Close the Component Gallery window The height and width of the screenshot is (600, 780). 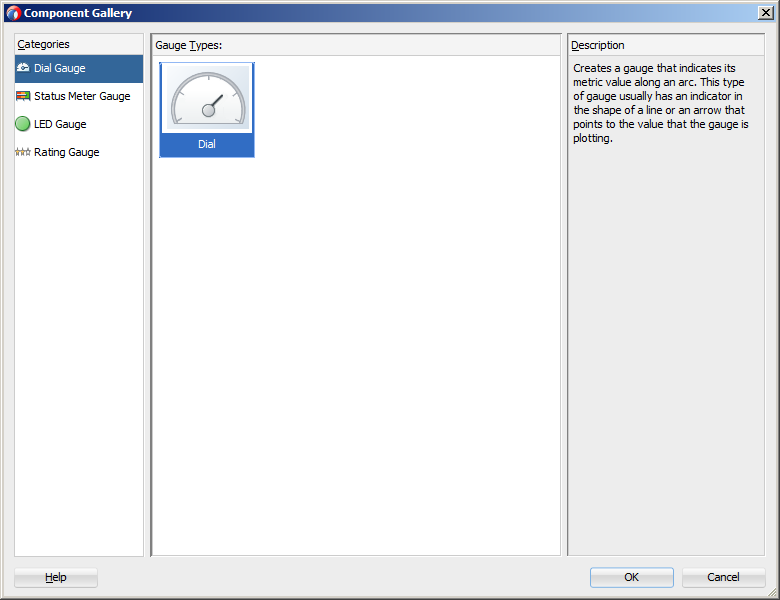click(x=766, y=13)
